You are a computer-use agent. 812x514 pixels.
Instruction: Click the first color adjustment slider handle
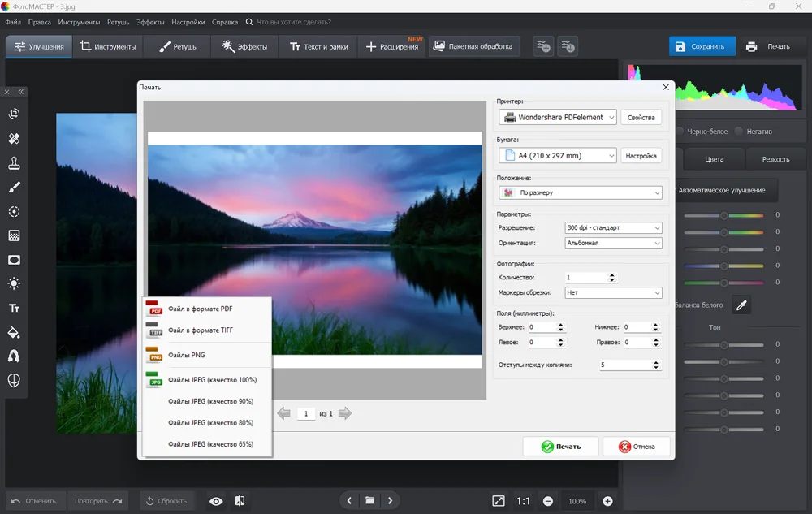coord(723,215)
